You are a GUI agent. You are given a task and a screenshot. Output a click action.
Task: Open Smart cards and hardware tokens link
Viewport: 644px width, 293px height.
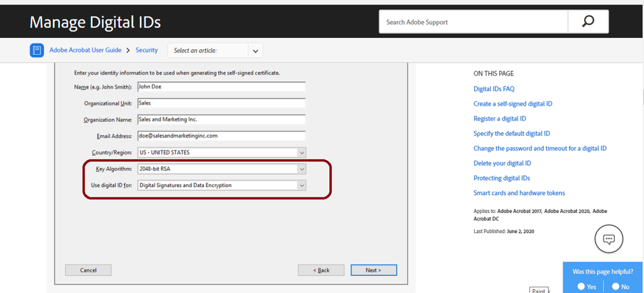(x=519, y=193)
